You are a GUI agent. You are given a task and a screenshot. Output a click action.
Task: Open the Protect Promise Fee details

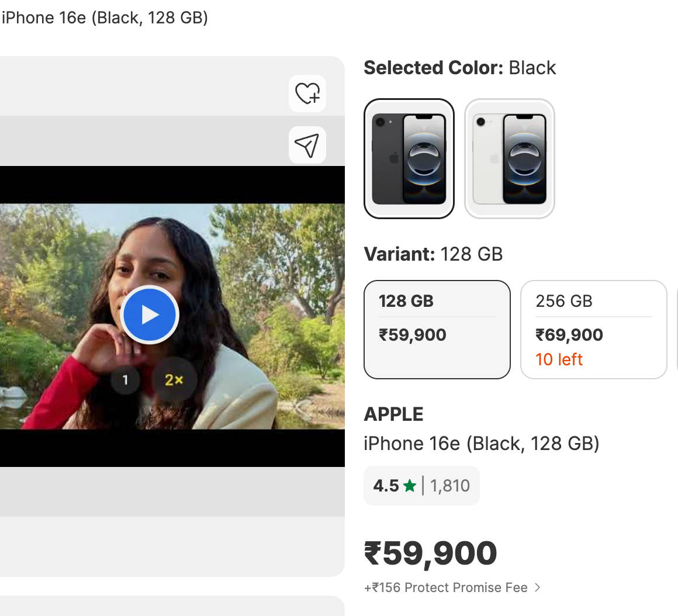click(x=446, y=588)
